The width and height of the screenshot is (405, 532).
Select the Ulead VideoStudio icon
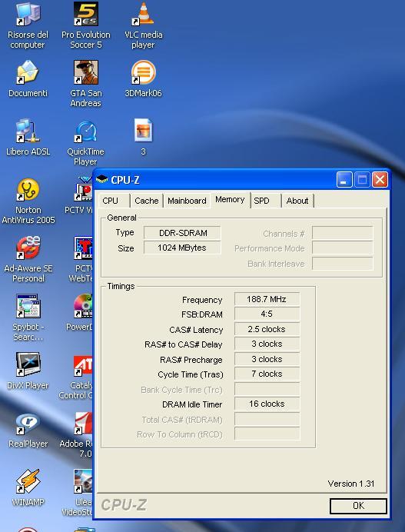[83, 482]
